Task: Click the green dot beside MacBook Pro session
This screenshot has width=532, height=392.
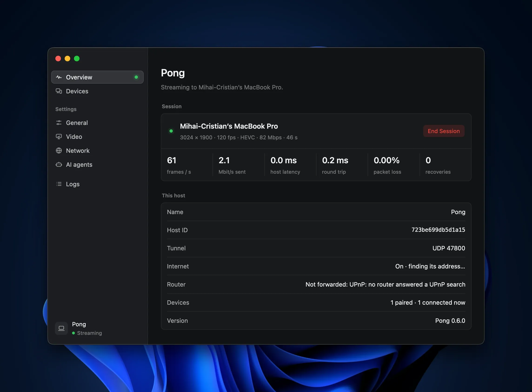Action: (171, 131)
